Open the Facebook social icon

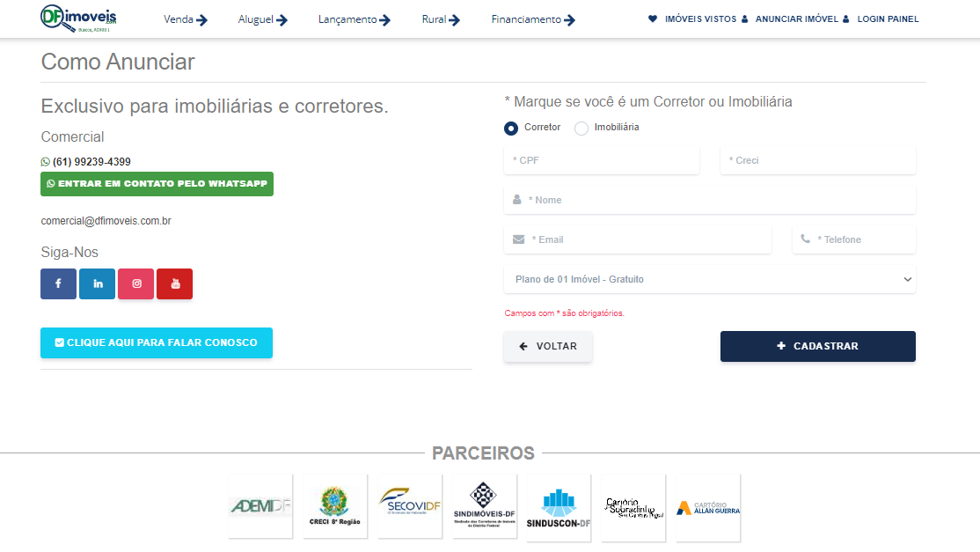click(x=58, y=283)
